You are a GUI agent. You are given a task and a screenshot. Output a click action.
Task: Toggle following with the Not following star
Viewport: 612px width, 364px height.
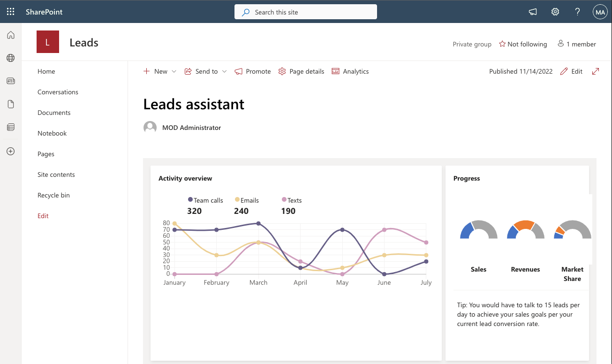point(522,44)
